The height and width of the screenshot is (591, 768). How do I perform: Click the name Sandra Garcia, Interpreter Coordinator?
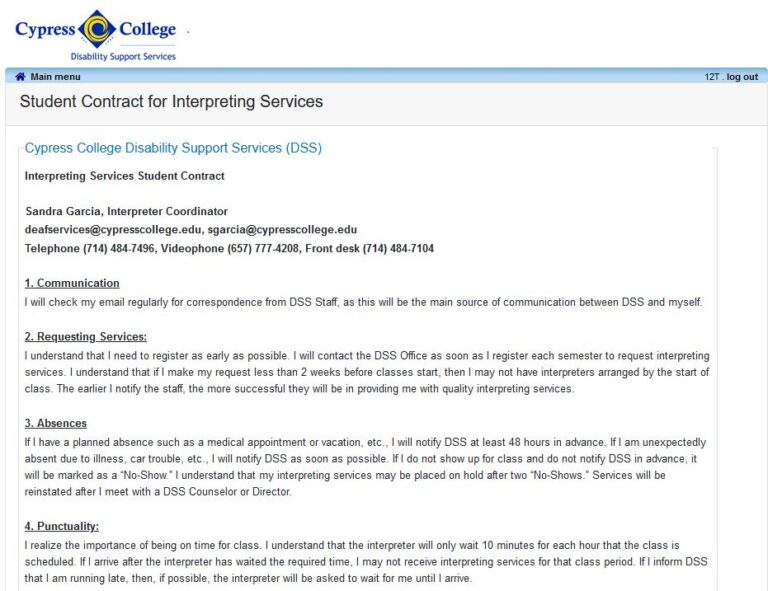(126, 212)
